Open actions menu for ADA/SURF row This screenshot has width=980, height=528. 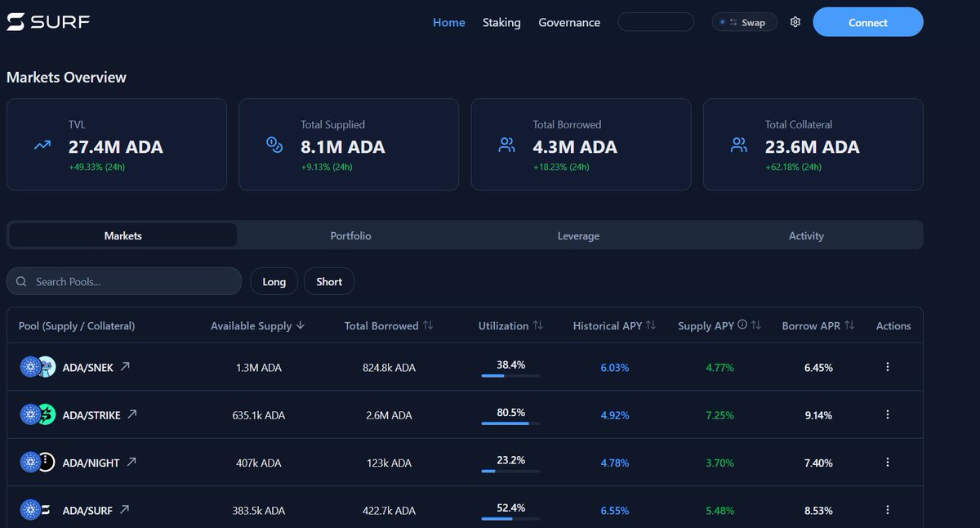coord(888,509)
